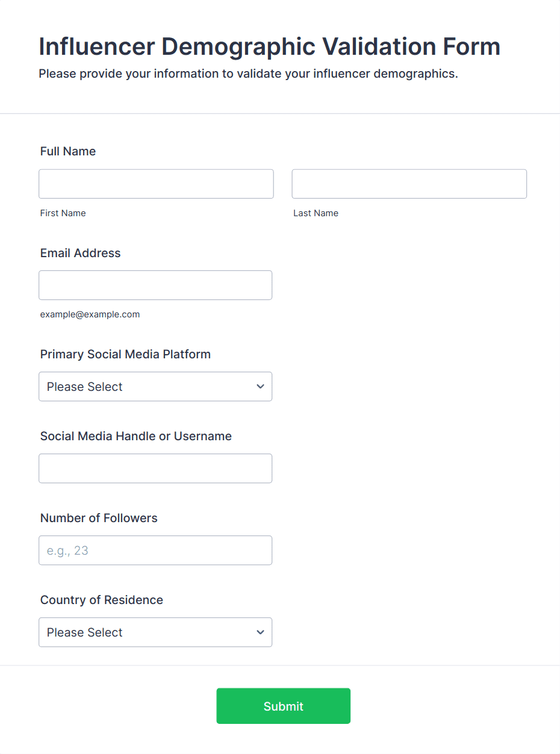The height and width of the screenshot is (754, 560).
Task: Focus the Number of Followers field
Action: click(x=155, y=550)
